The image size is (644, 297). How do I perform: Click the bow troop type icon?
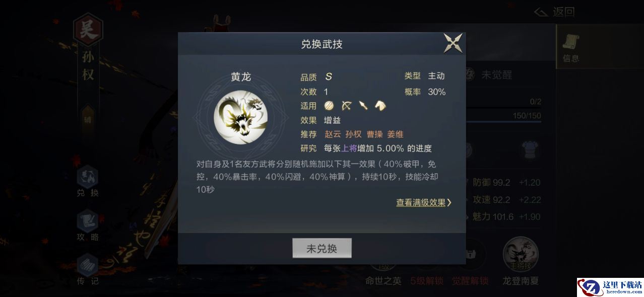click(x=346, y=105)
